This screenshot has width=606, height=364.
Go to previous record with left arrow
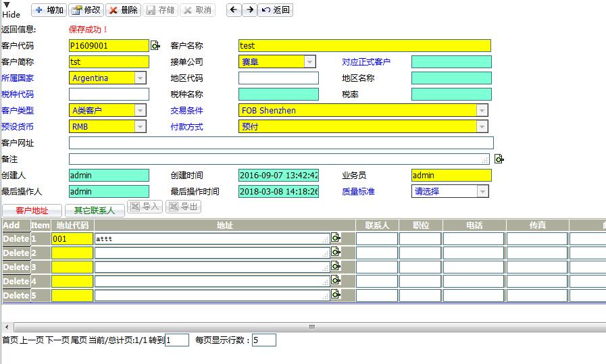234,10
